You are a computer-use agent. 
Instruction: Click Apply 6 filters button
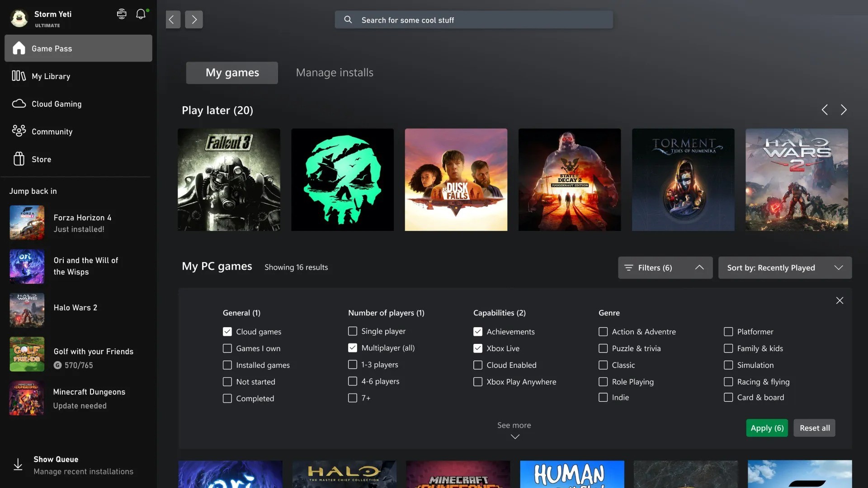click(x=767, y=427)
